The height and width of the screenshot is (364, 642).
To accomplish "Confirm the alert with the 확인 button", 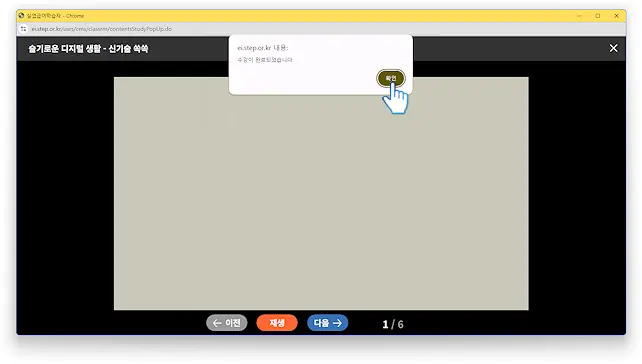I will 391,78.
